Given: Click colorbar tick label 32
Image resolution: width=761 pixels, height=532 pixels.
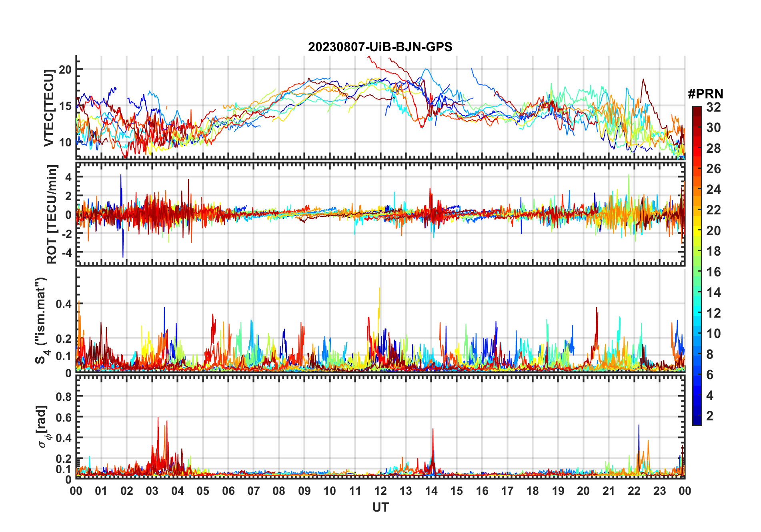Looking at the screenshot, I should coord(713,107).
